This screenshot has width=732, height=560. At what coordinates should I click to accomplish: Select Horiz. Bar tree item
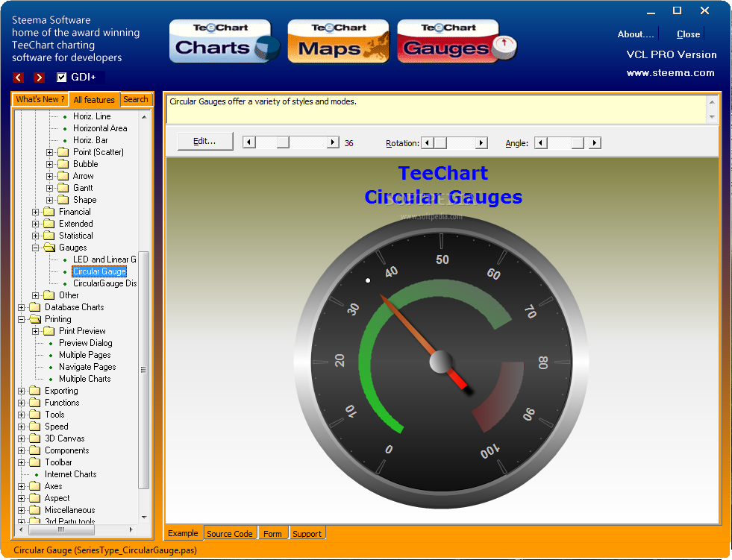click(x=90, y=140)
